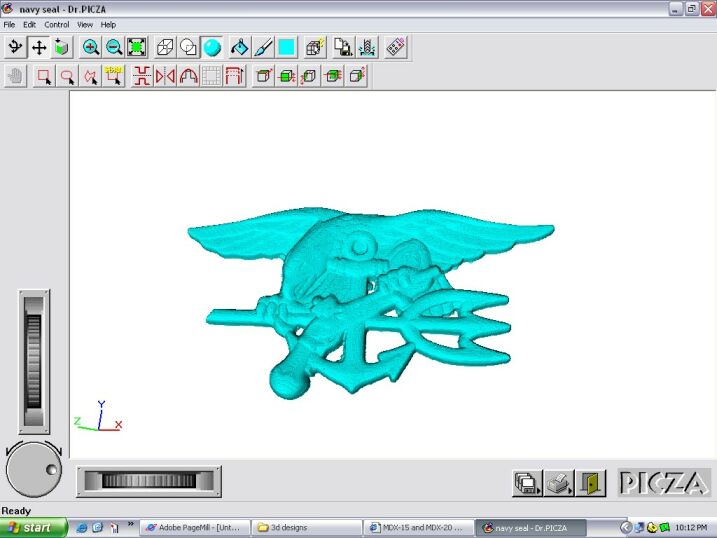Open the View menu
Image resolution: width=717 pixels, height=538 pixels.
coord(85,24)
